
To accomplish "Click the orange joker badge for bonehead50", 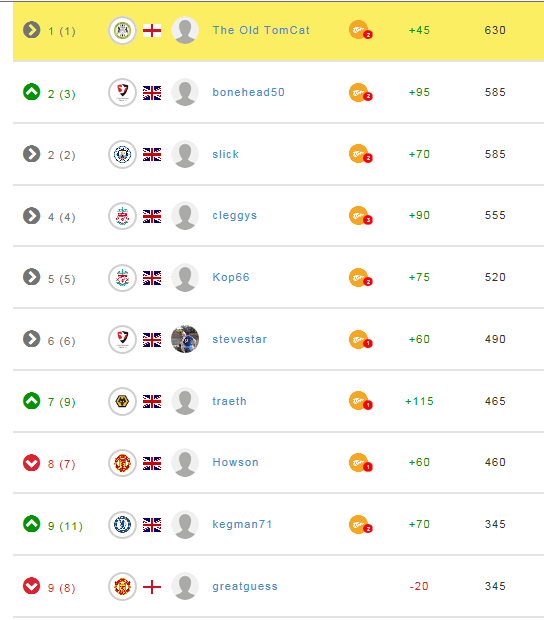I will pyautogui.click(x=360, y=93).
